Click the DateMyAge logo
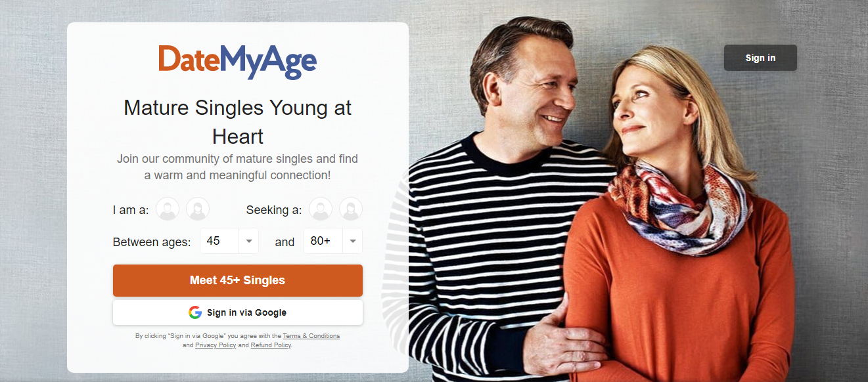Image resolution: width=868 pixels, height=382 pixels. (237, 62)
